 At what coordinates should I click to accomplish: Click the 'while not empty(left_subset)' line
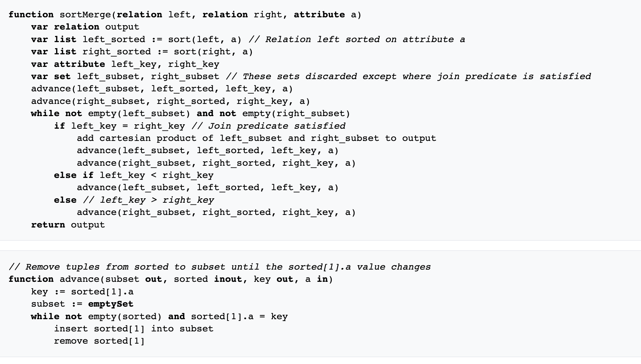pos(190,113)
